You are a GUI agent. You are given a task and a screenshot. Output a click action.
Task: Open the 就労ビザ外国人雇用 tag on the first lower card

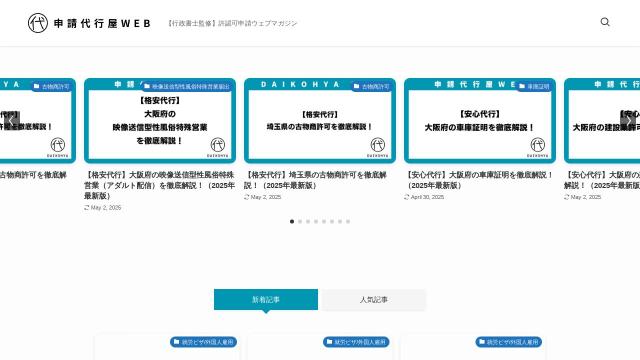[203, 342]
